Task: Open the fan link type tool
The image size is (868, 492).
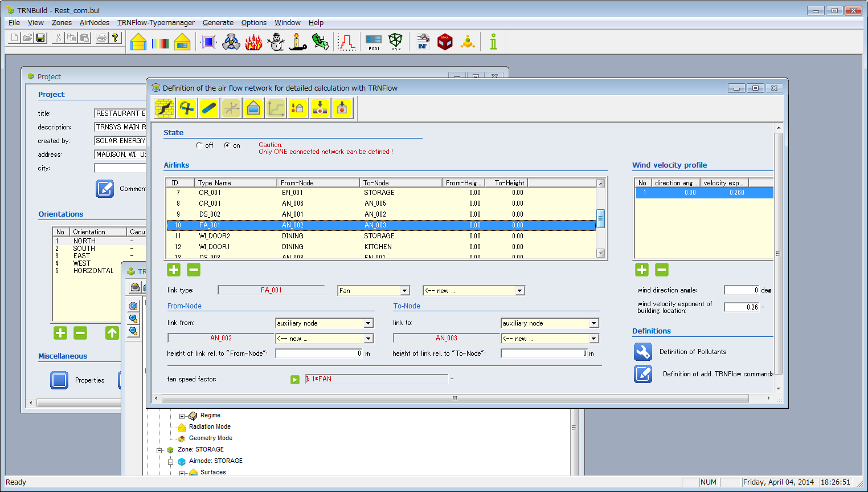Action: point(187,108)
